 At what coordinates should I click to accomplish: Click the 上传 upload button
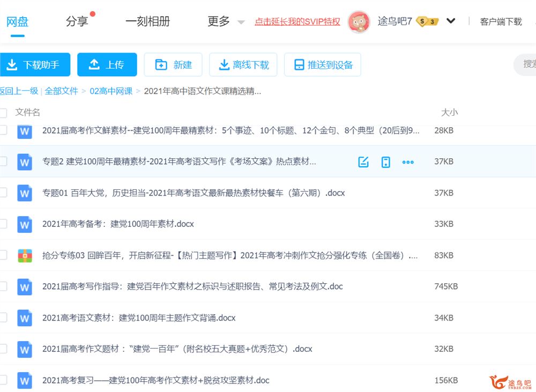[x=107, y=65]
